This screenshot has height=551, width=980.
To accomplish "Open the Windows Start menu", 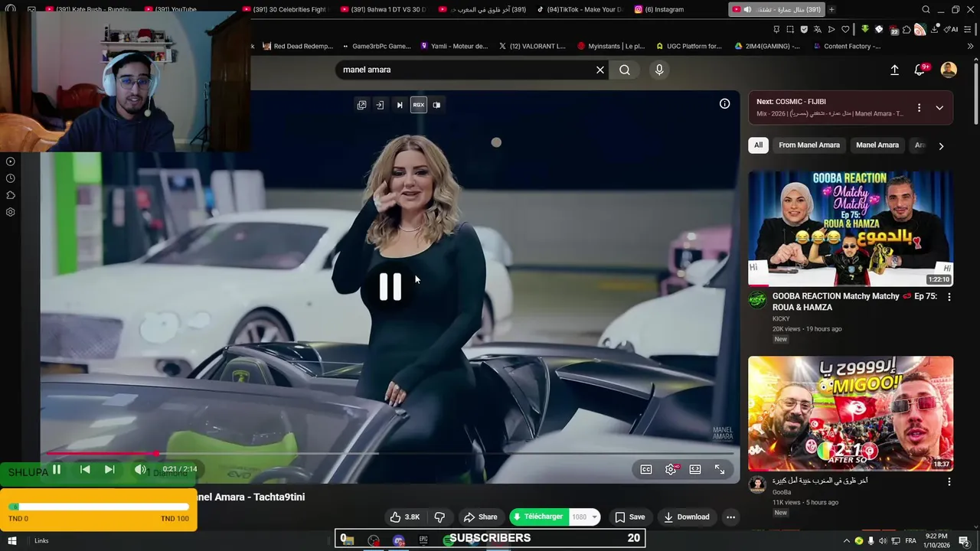I will pyautogui.click(x=11, y=540).
